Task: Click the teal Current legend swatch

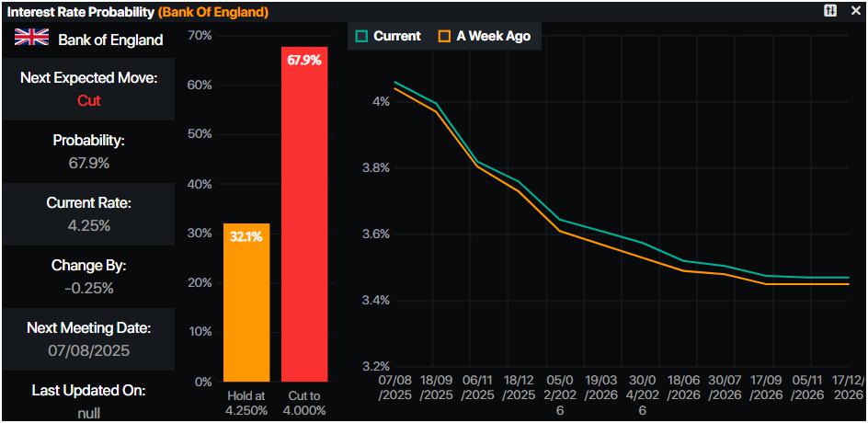Action: (362, 37)
